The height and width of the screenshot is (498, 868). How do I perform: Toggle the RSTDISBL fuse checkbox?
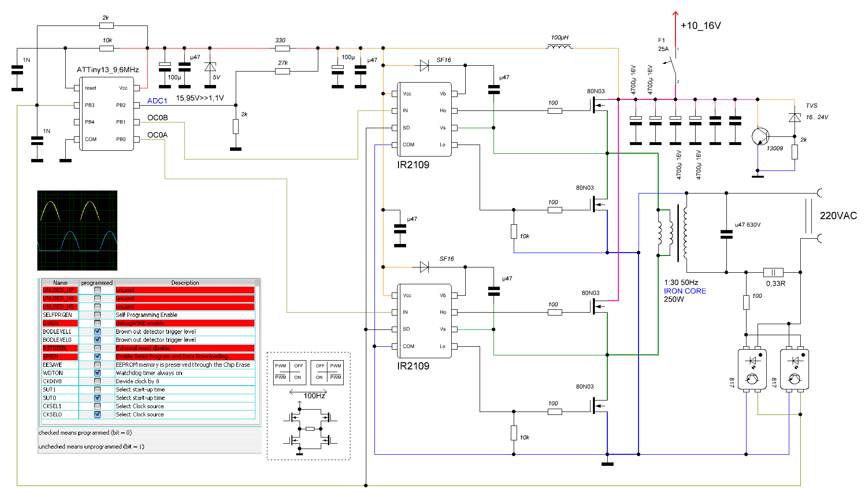click(97, 348)
